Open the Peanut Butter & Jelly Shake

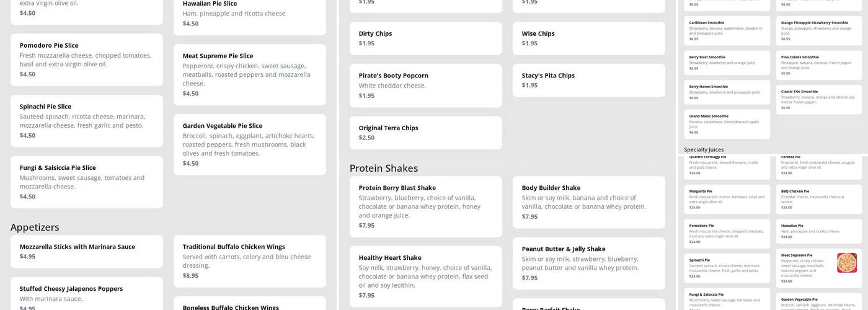point(588,263)
